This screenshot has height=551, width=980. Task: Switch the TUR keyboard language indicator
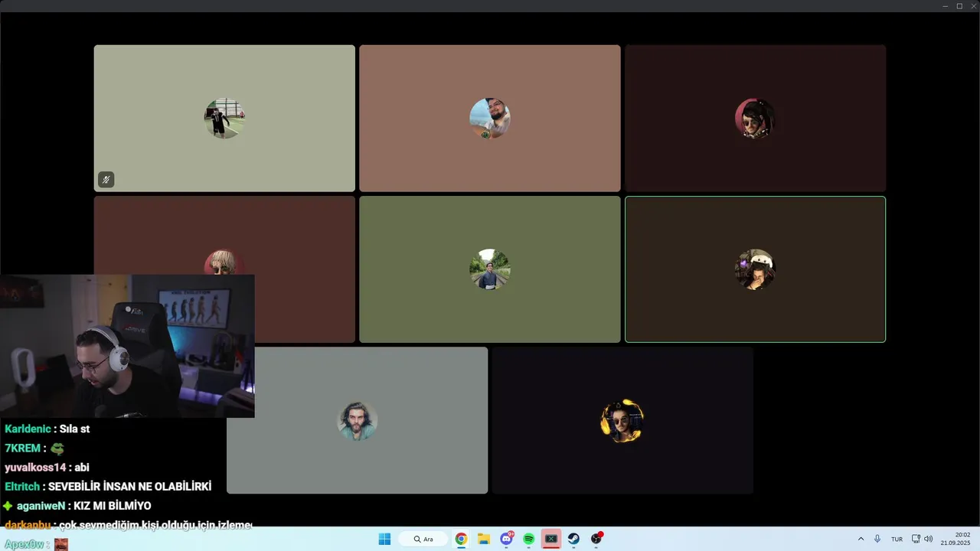(897, 539)
